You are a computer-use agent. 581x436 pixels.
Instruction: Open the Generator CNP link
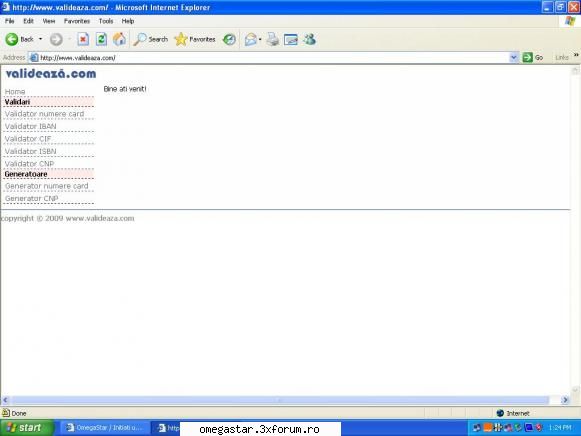[31, 199]
